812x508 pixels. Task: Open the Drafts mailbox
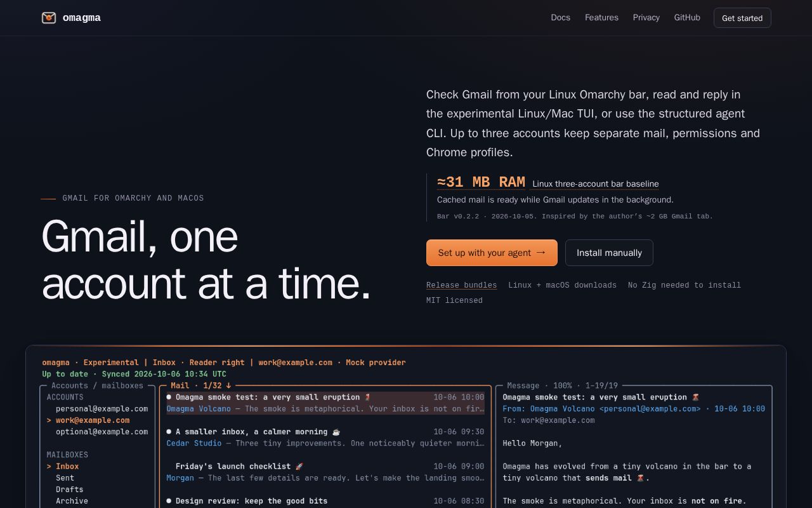(69, 490)
